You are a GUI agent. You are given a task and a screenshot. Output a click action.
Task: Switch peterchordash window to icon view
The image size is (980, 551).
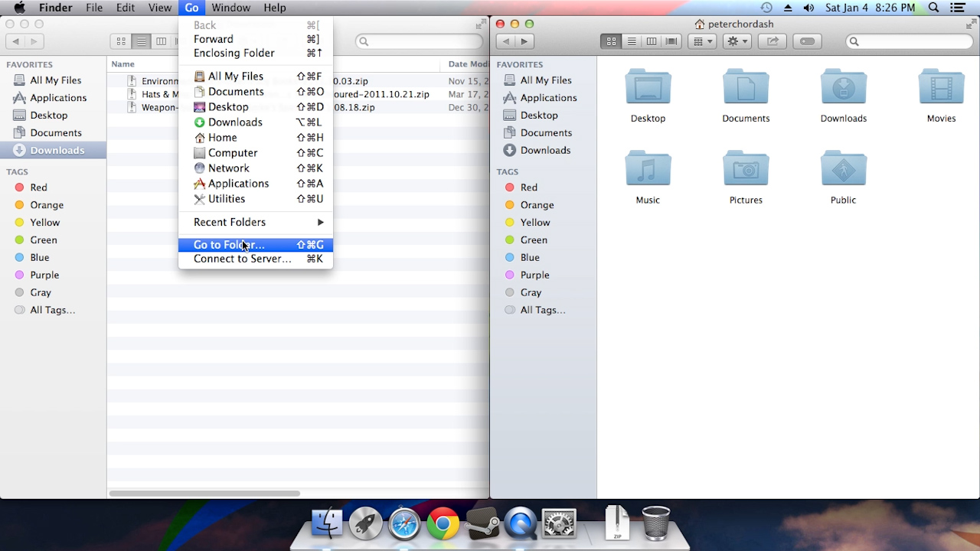click(x=611, y=41)
